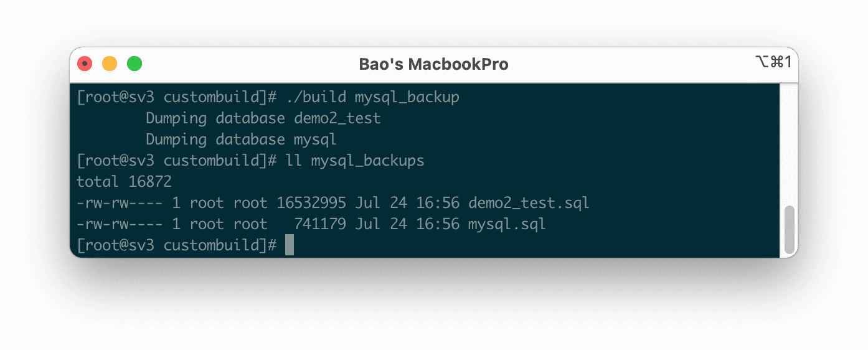Close the terminal window with red button

click(85, 64)
